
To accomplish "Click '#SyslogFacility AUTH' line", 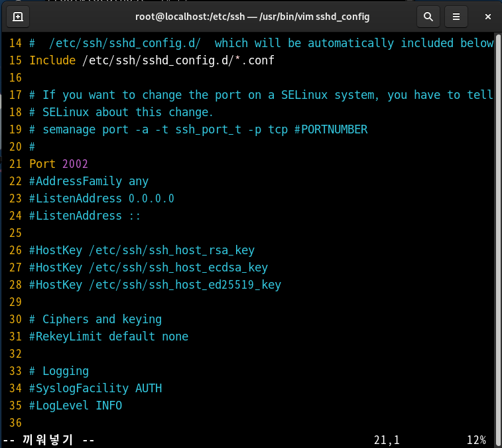I will pos(95,388).
